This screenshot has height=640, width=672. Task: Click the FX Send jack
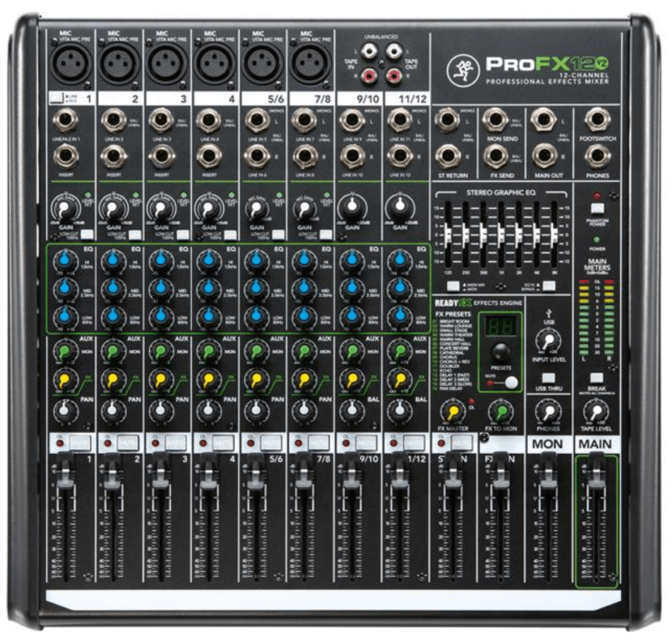click(496, 156)
